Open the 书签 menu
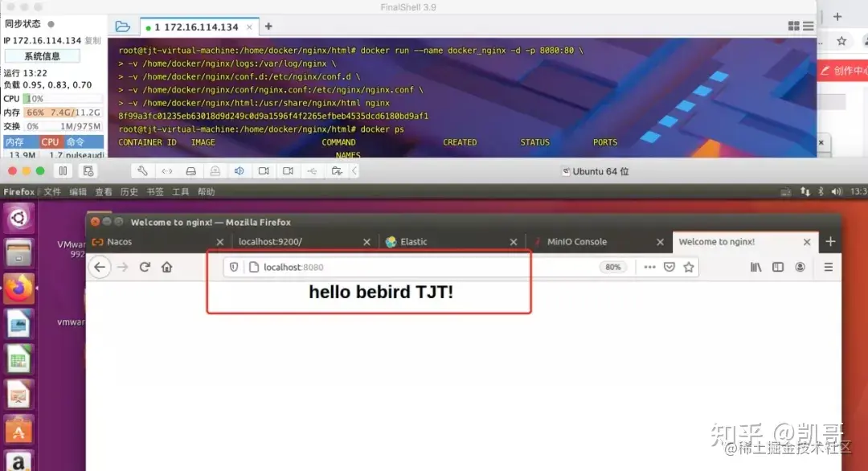The image size is (868, 471). (x=155, y=191)
